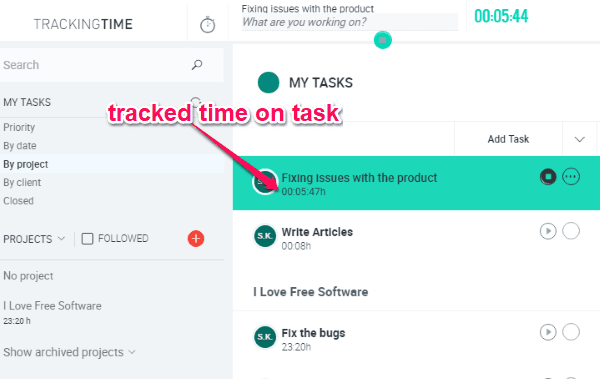Add a new project with red plus
600x379 pixels.
196,239
